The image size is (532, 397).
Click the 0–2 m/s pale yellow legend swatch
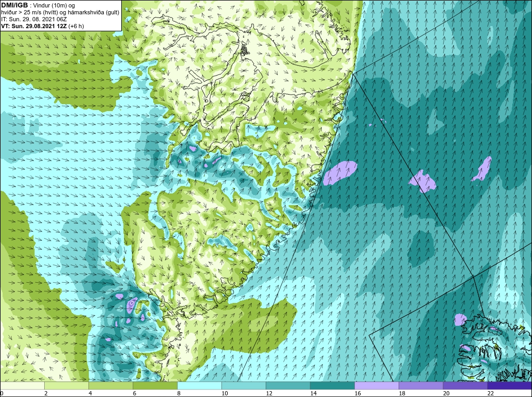(22, 386)
